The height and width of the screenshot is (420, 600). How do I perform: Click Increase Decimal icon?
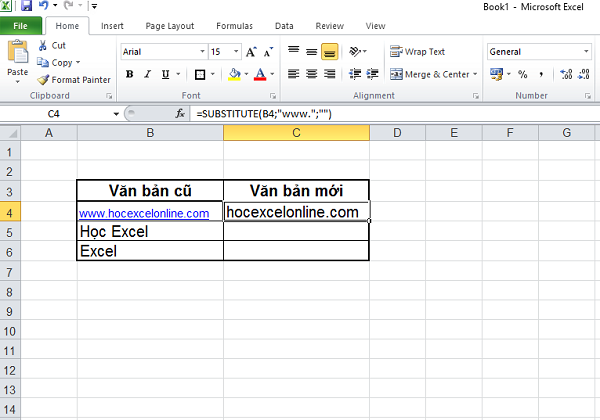[x=566, y=74]
